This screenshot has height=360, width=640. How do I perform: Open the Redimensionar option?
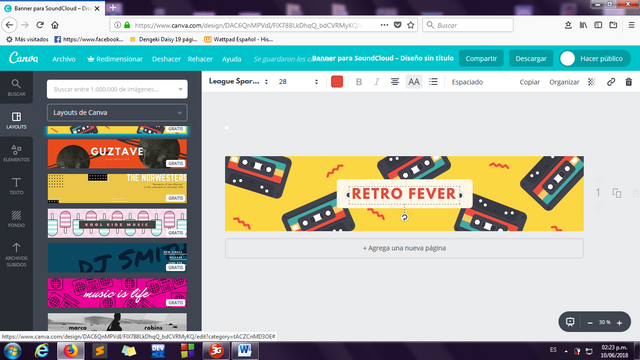click(115, 59)
